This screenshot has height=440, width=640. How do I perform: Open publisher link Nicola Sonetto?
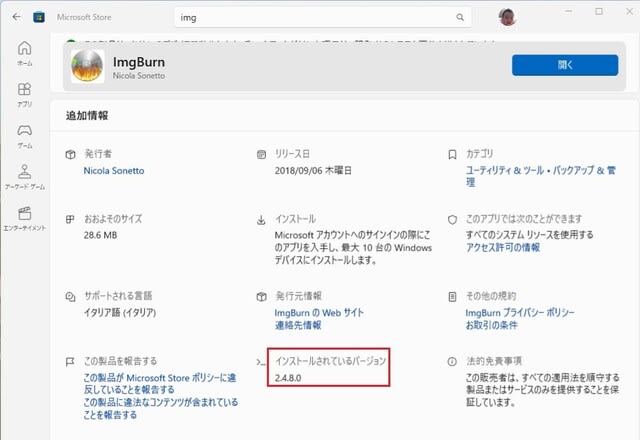pos(114,171)
